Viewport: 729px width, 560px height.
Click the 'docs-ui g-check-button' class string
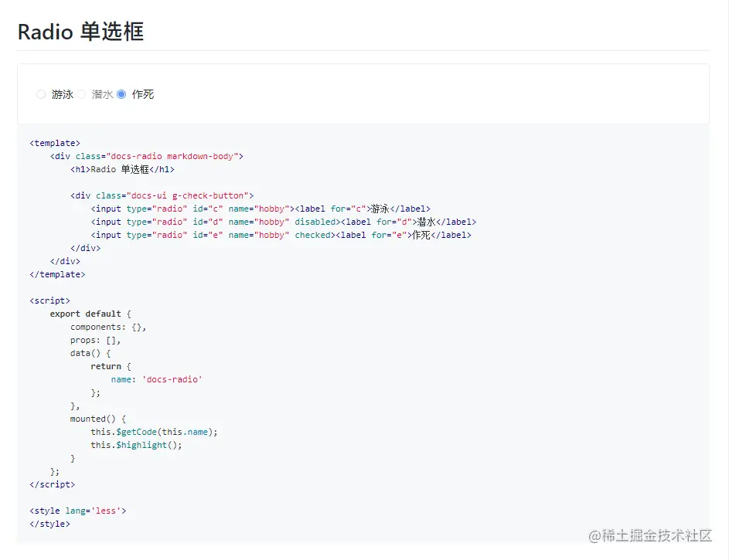point(188,195)
